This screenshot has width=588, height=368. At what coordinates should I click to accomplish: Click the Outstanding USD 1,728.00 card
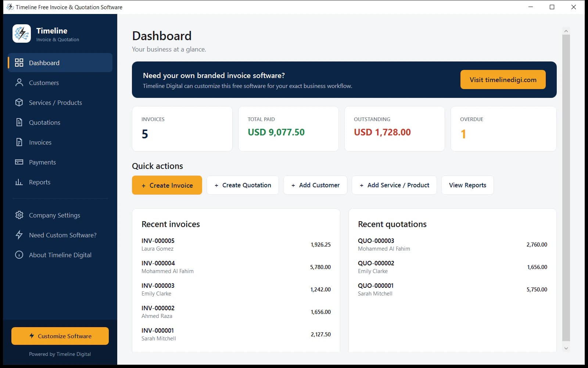[x=395, y=129]
